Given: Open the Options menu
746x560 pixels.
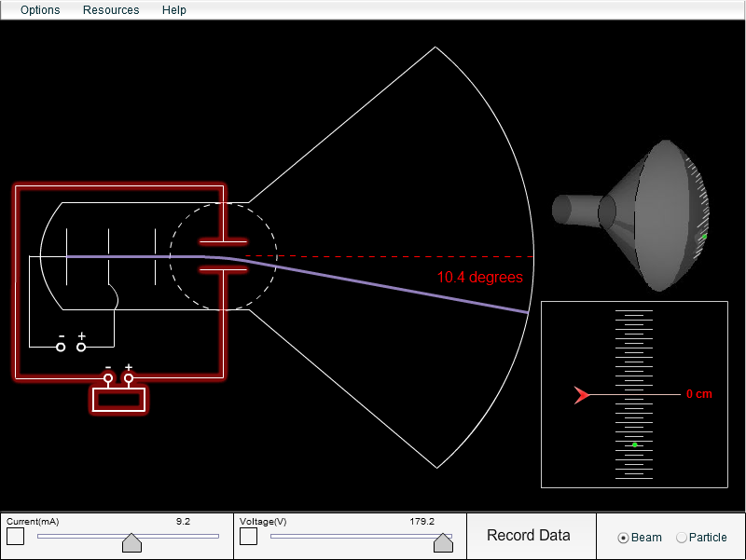Looking at the screenshot, I should coord(39,10).
